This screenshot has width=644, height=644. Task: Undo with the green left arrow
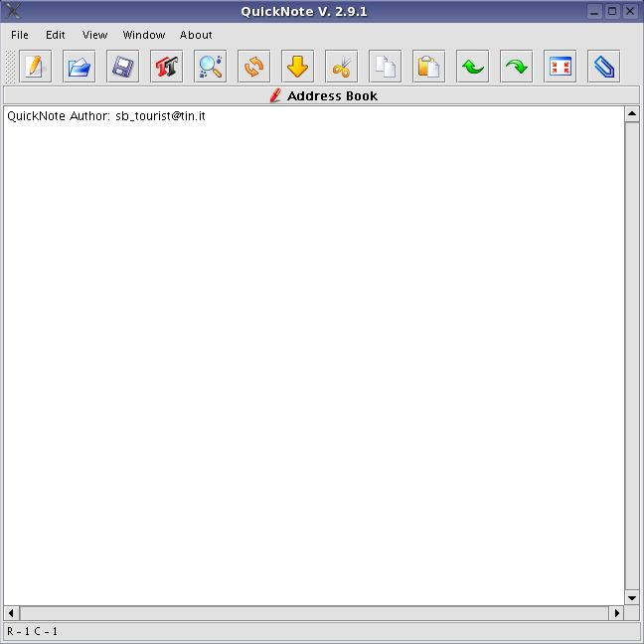click(x=473, y=67)
